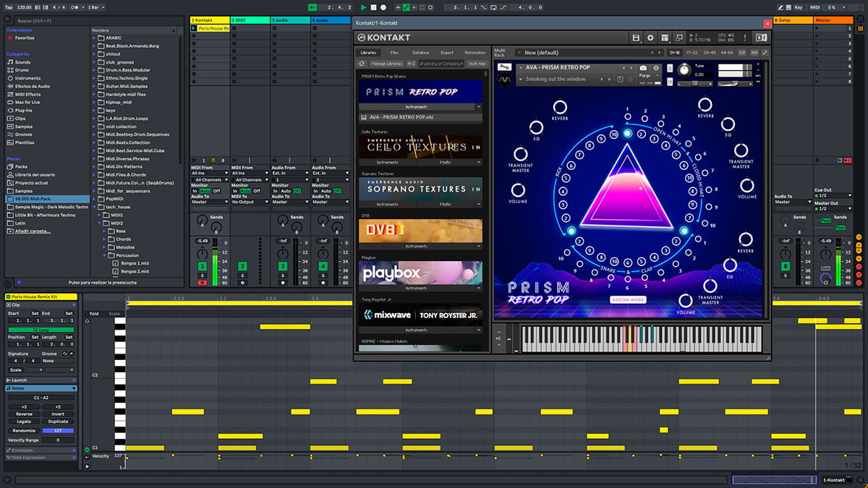Launch the Paris House clip on track 1
Image resolution: width=868 pixels, height=488 pixels.
(x=194, y=28)
